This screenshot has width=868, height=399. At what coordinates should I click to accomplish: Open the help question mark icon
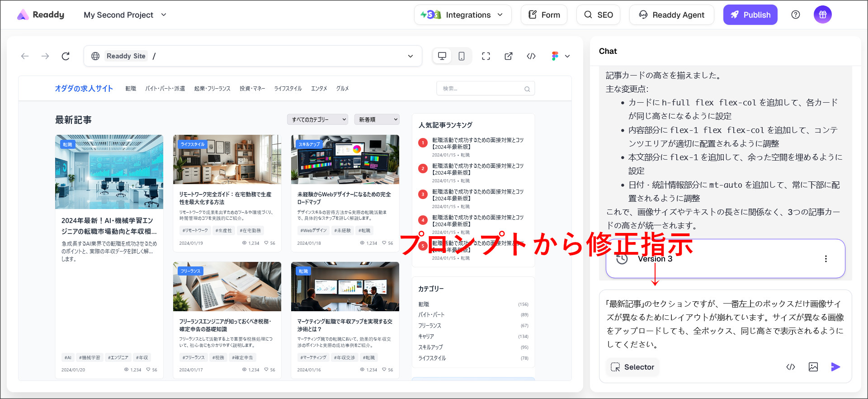click(796, 15)
